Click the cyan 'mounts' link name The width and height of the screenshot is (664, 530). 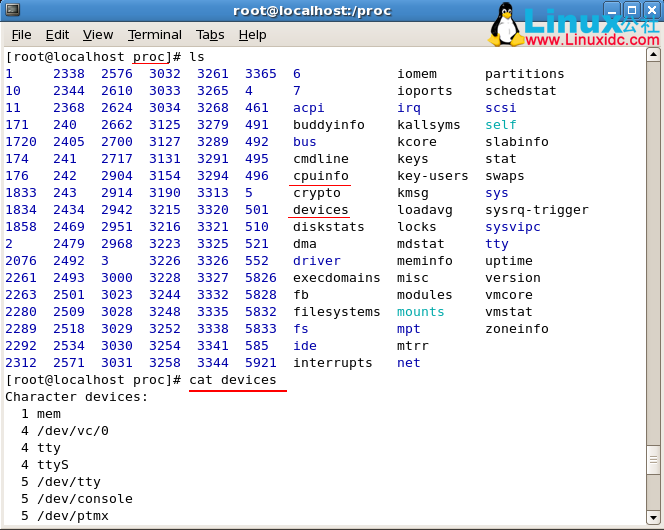coord(421,312)
